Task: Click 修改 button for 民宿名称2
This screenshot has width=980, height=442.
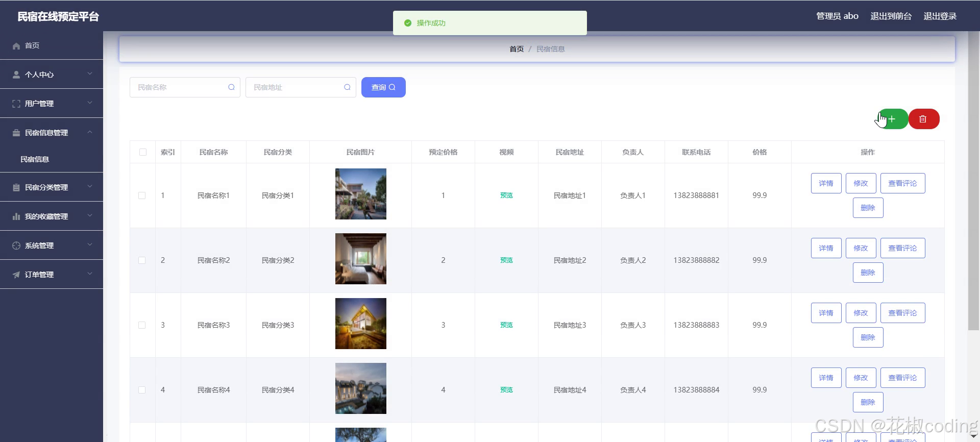Action: 861,248
